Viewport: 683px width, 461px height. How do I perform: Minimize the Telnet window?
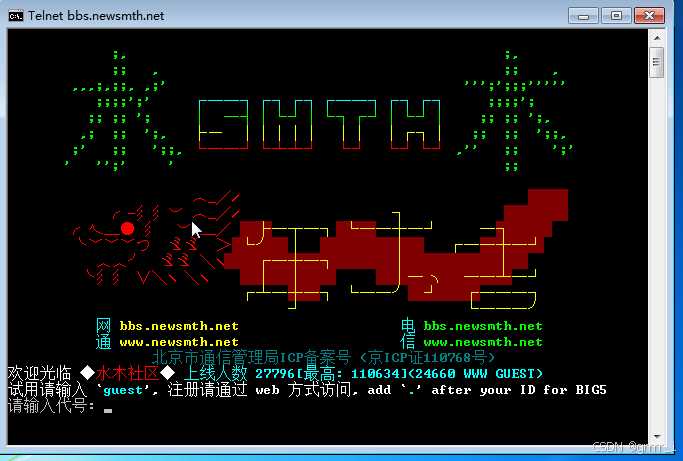tap(584, 16)
